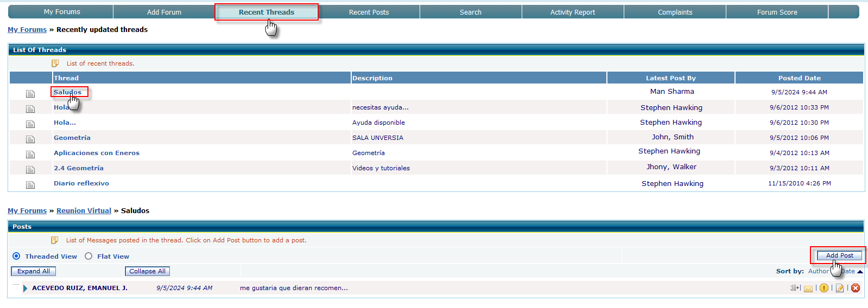Viewport: 868px width, 308px height.
Task: Click the envelope icon to email author
Action: click(x=808, y=288)
